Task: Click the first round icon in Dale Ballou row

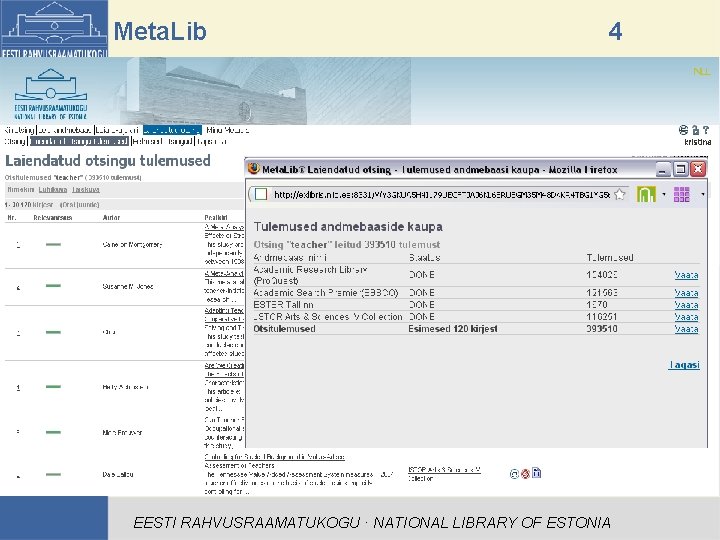Action: click(514, 474)
